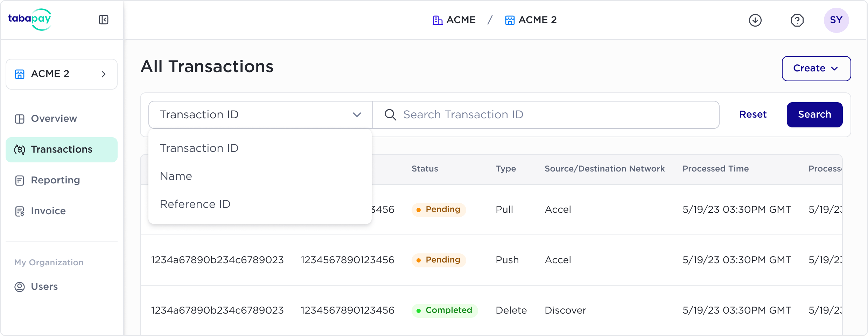Click transaction ID in the Push row

click(x=217, y=260)
